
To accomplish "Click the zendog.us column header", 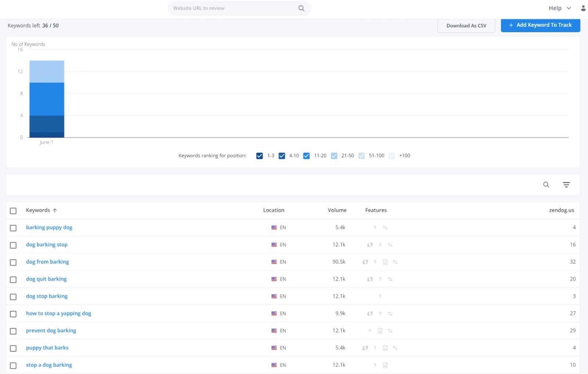I will [x=562, y=210].
